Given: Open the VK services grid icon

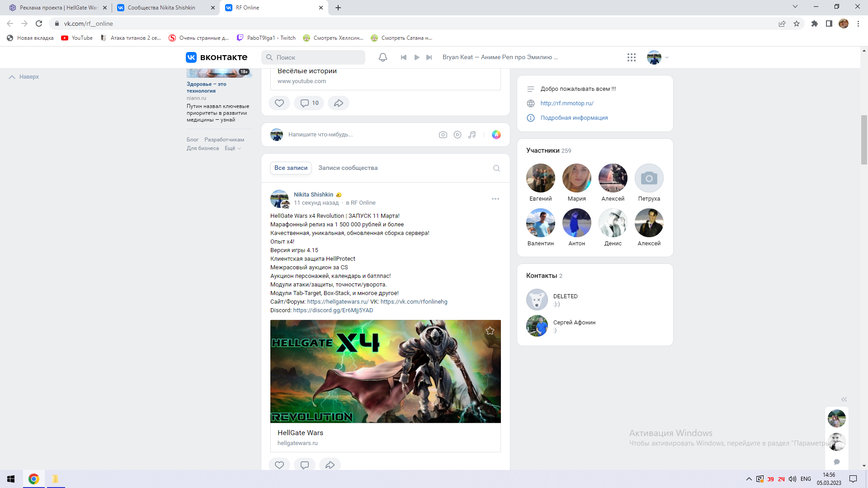Looking at the screenshot, I should click(x=632, y=57).
